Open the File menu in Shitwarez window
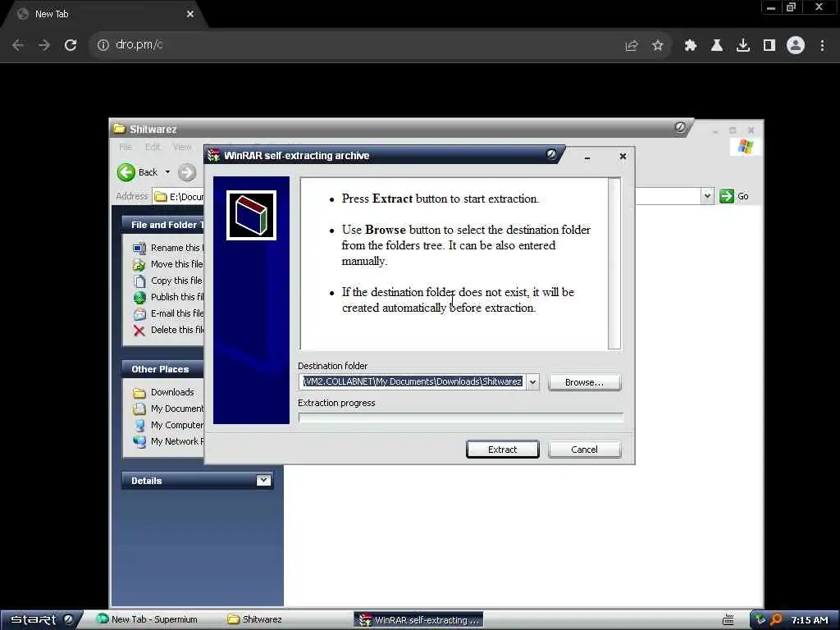 [126, 147]
